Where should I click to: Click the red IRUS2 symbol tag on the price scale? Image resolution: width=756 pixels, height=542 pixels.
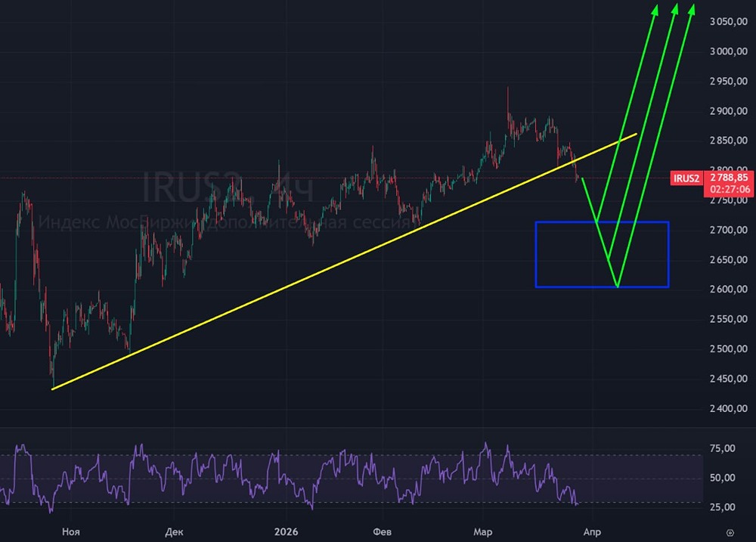(686, 178)
